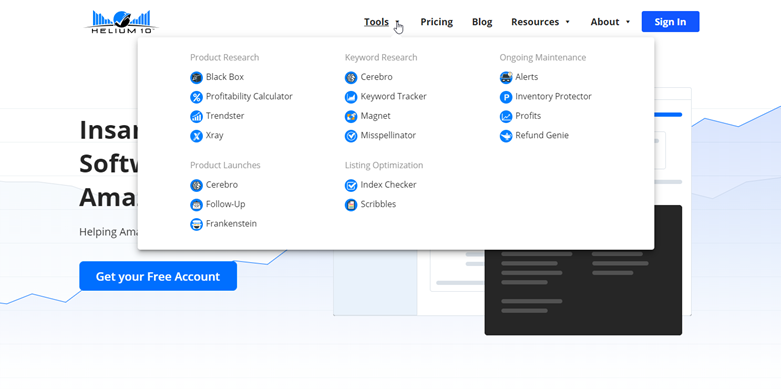Click the Sign In button
781x389 pixels.
pos(670,21)
